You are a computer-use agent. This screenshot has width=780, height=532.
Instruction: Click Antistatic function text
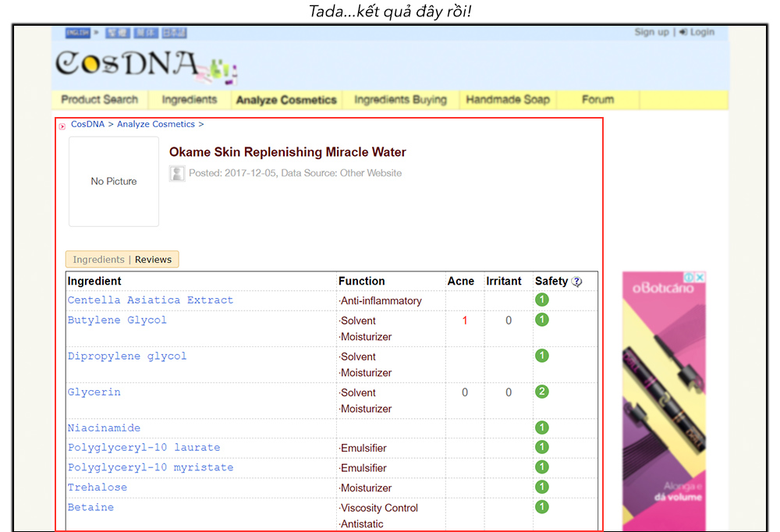point(361,524)
